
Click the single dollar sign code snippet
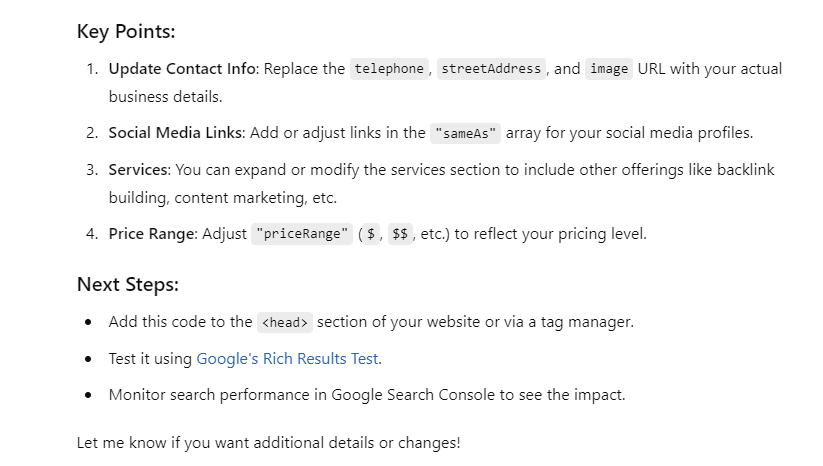[371, 234]
